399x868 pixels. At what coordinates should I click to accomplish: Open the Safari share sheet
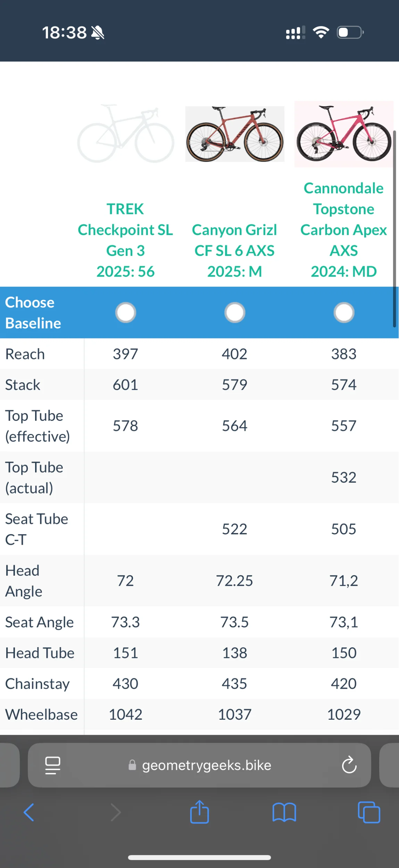(x=199, y=812)
